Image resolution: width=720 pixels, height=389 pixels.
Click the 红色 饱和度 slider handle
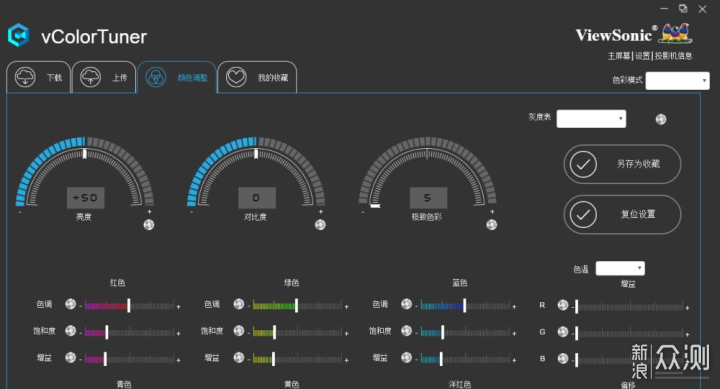tap(107, 332)
